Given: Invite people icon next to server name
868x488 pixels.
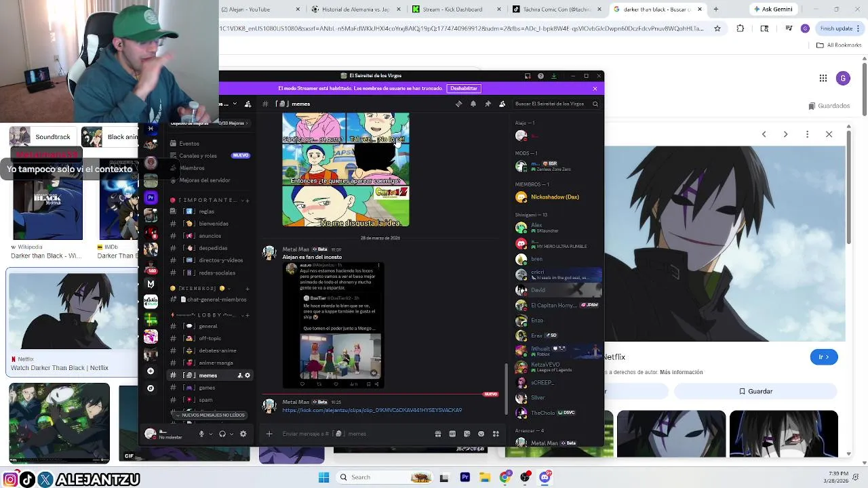Looking at the screenshot, I should pyautogui.click(x=248, y=104).
